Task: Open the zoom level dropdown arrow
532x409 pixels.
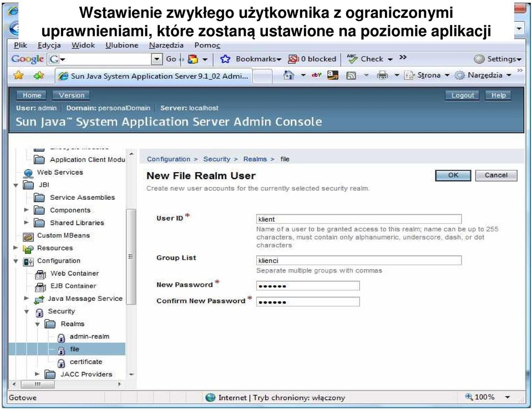Action: tap(508, 397)
